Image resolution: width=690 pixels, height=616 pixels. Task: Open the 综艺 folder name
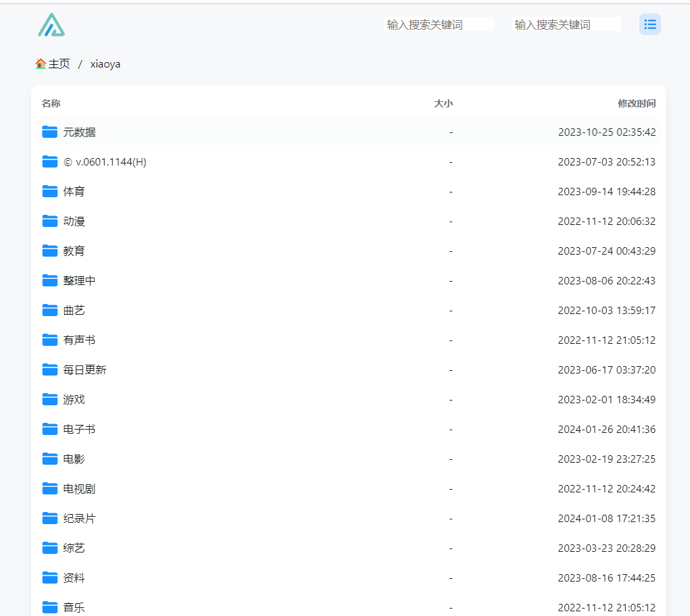click(x=74, y=548)
